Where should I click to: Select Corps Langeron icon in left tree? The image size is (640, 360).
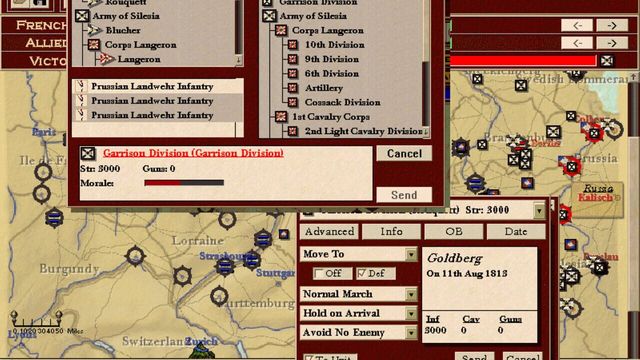(x=93, y=44)
